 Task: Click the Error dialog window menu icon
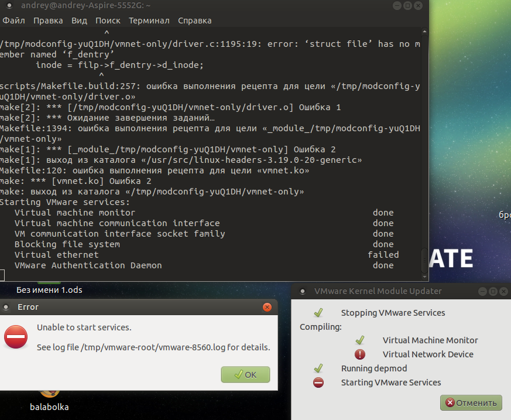tap(6, 307)
